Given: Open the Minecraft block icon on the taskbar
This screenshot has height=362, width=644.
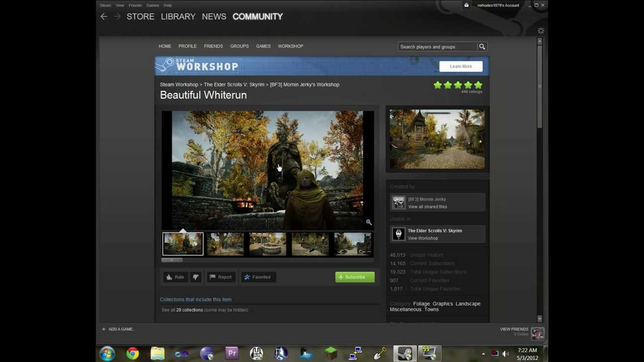Looking at the screenshot, I should click(x=330, y=354).
